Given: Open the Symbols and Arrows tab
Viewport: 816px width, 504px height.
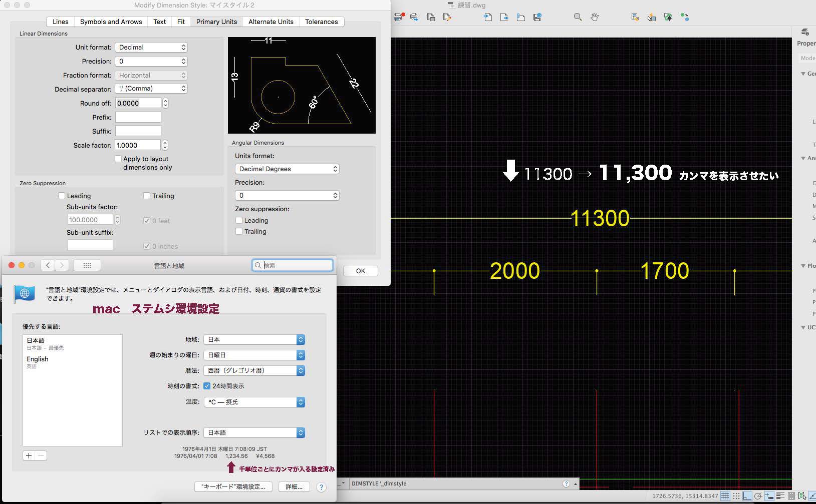Looking at the screenshot, I should point(111,22).
